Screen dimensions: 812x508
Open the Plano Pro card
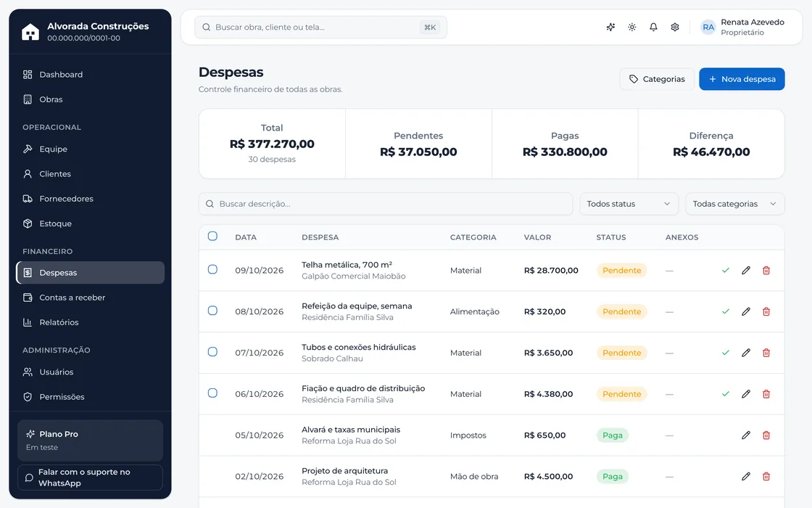[90, 440]
